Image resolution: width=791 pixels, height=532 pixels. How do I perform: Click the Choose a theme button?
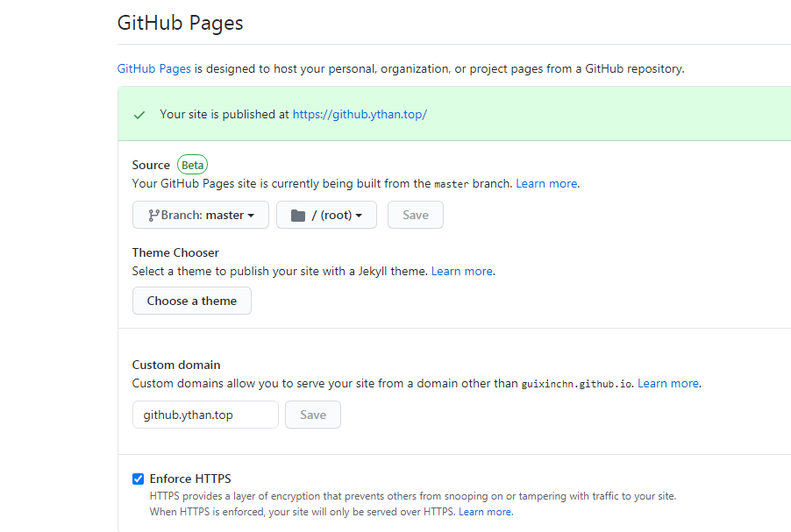click(191, 301)
